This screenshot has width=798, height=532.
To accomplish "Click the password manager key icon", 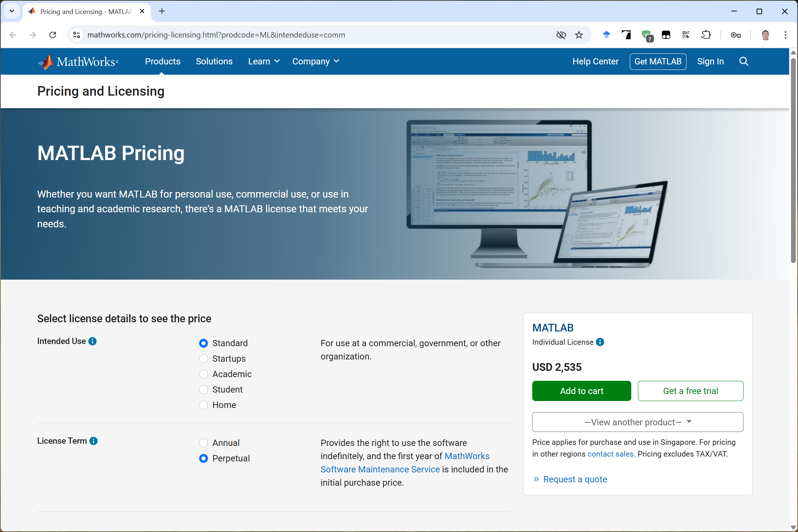I will [735, 35].
